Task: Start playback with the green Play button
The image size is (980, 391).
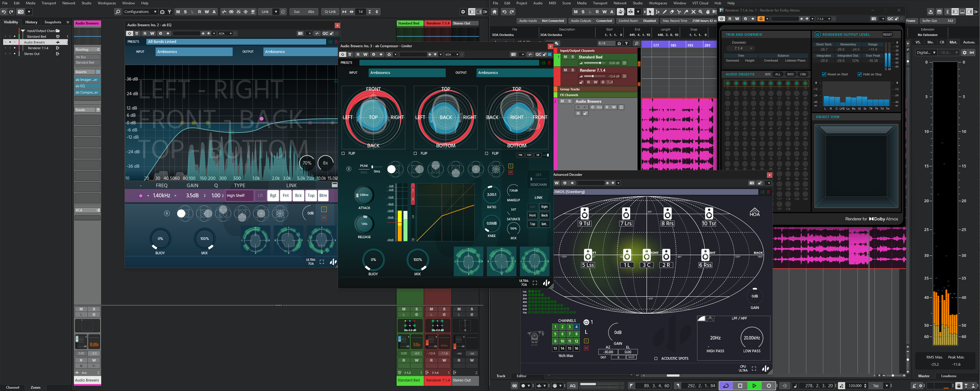Action: click(754, 386)
